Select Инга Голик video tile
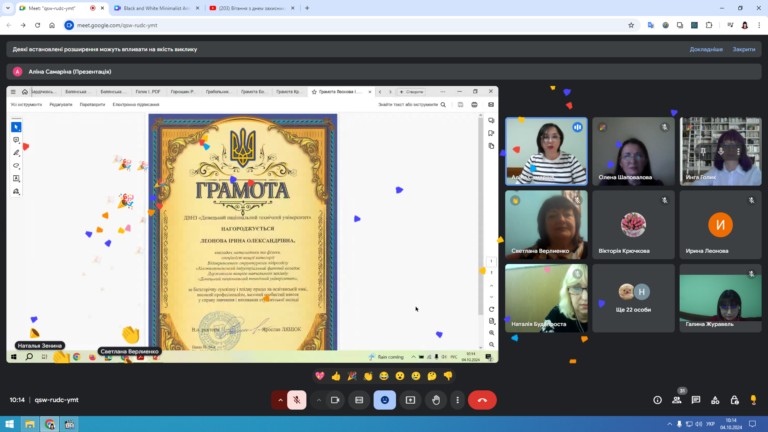This screenshot has width=768, height=432. tap(720, 151)
